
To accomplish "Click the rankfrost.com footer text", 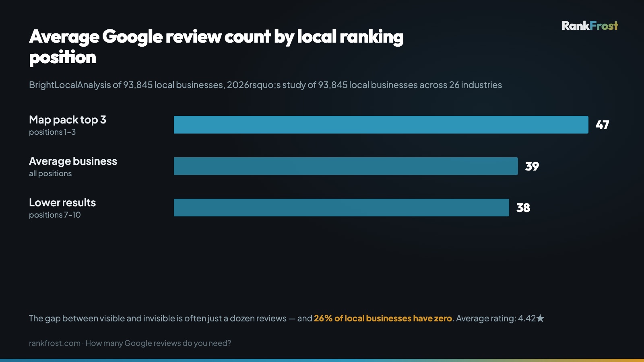I will tap(55, 343).
